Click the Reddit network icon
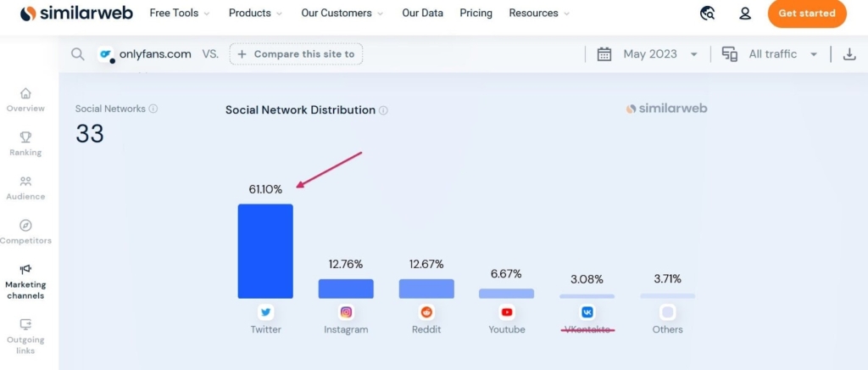The image size is (868, 370). [426, 312]
